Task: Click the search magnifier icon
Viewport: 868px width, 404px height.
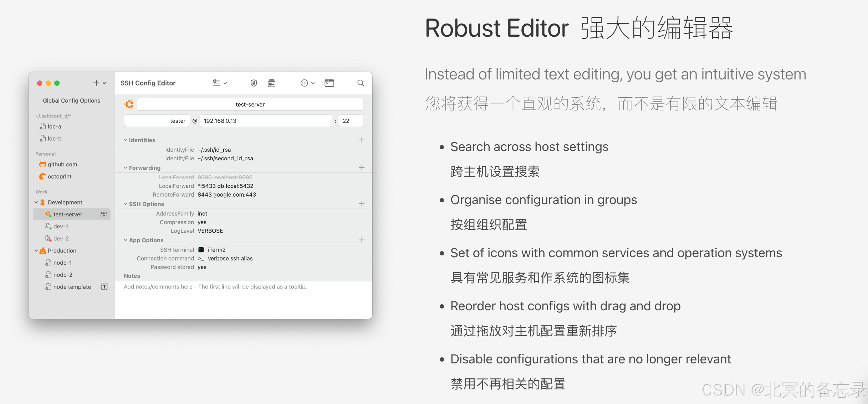Action: tap(361, 83)
